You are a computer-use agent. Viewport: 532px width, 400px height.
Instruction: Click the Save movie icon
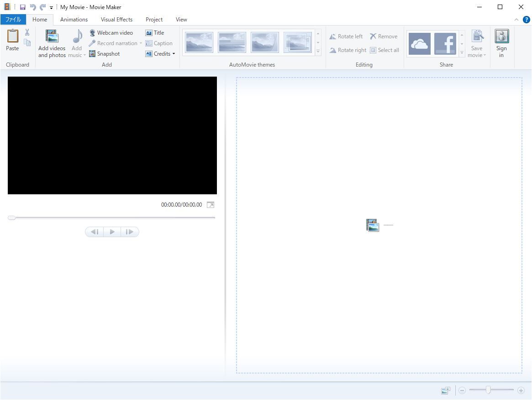point(477,36)
